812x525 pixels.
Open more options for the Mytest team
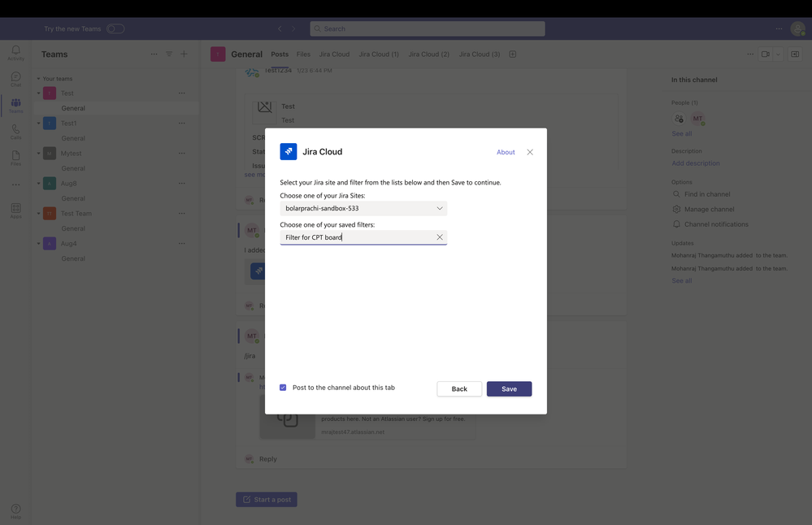182,154
